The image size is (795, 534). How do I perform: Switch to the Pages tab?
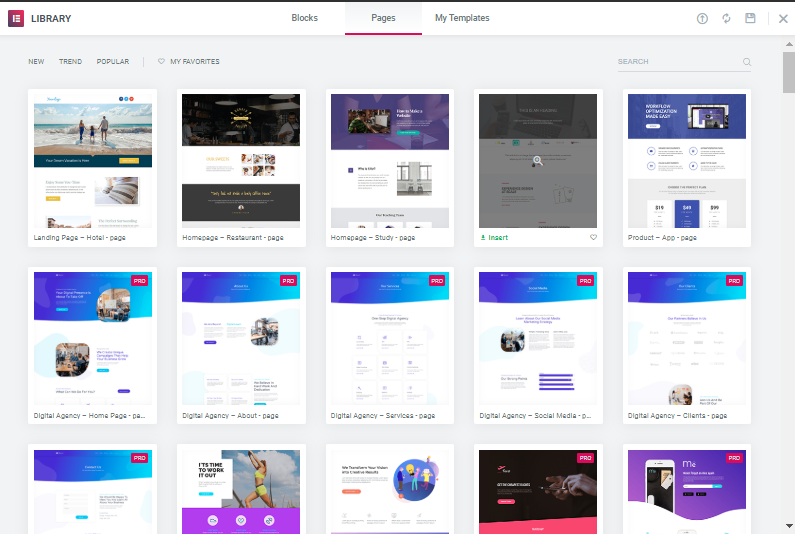pyautogui.click(x=383, y=18)
